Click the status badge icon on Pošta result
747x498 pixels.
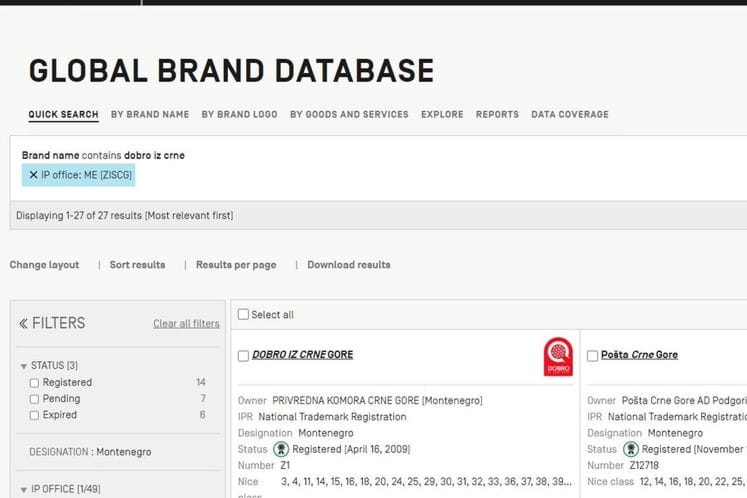point(630,449)
